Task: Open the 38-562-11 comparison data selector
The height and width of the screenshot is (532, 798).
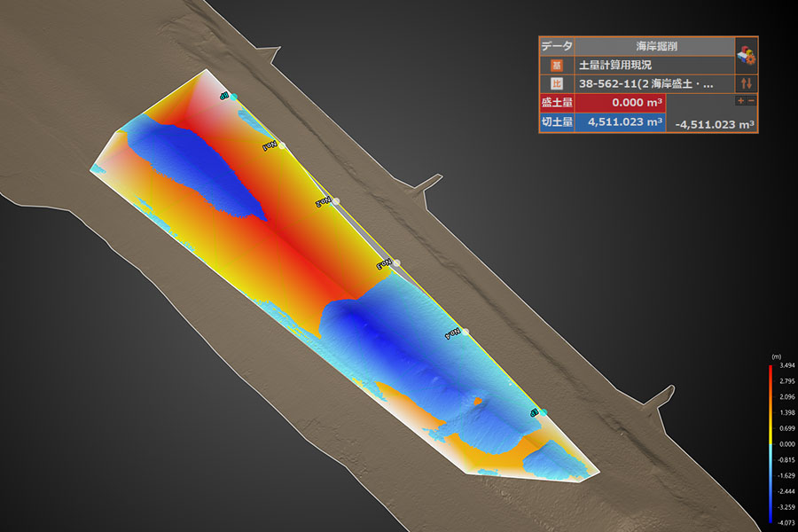Action: click(x=654, y=83)
